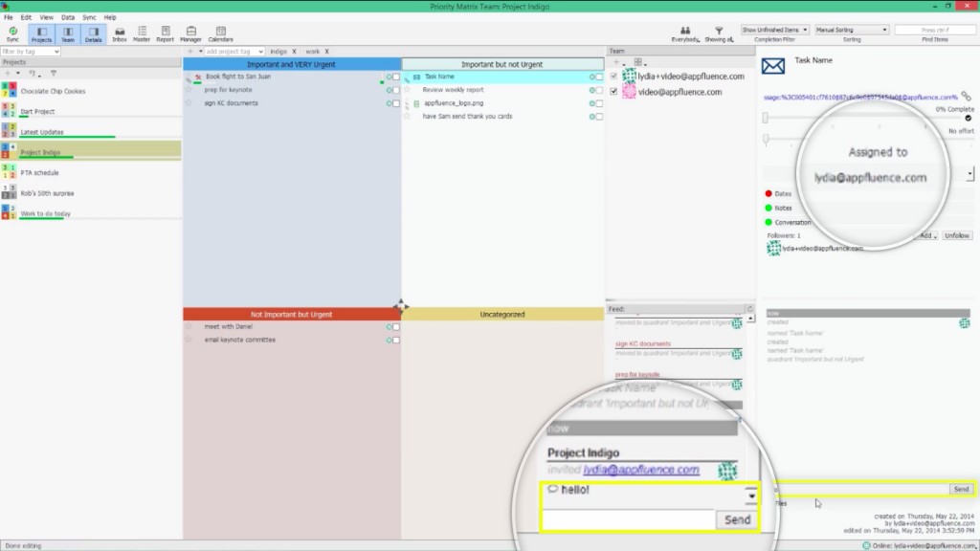Star the 'sign KC documents' task
This screenshot has height=551, width=980.
(189, 102)
